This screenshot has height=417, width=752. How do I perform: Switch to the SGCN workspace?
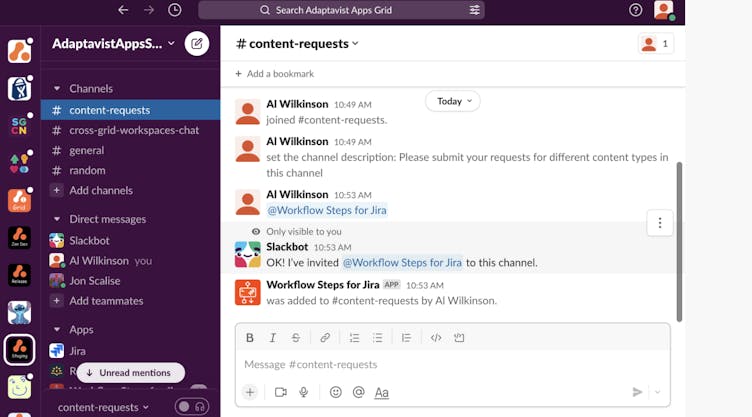click(20, 126)
